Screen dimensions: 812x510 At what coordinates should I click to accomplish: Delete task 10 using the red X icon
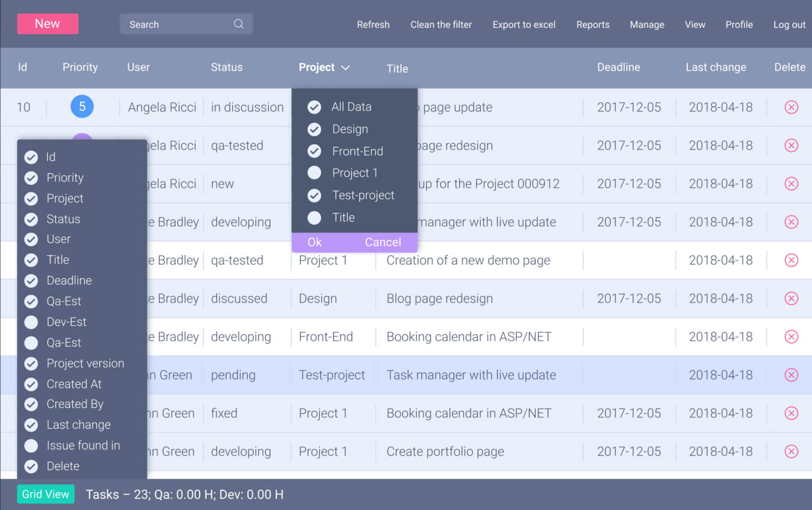coord(791,107)
